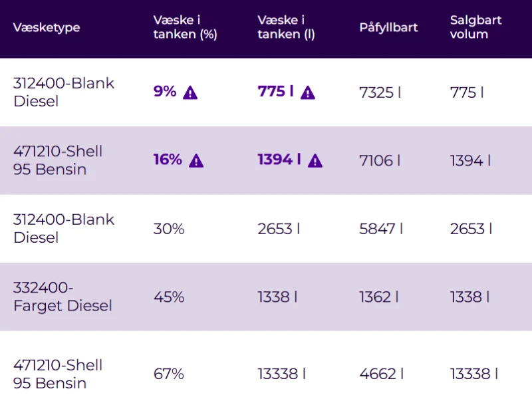Sort by Væsketype column header

point(47,27)
